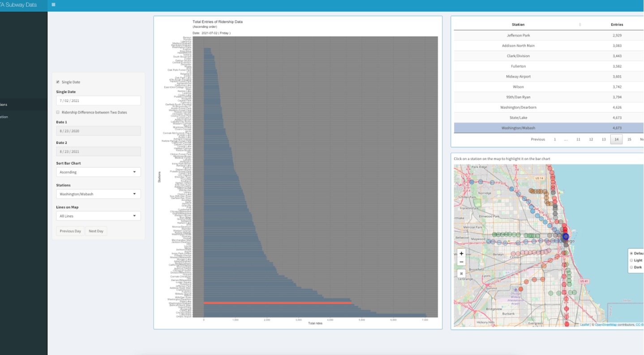Open the Leaflet attribution link
This screenshot has height=355, width=644.
pos(585,325)
